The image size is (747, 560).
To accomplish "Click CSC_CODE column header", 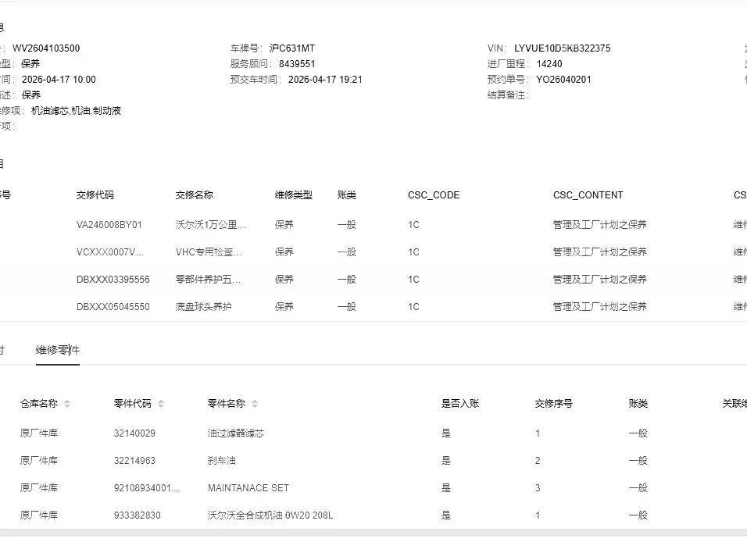I will [434, 195].
